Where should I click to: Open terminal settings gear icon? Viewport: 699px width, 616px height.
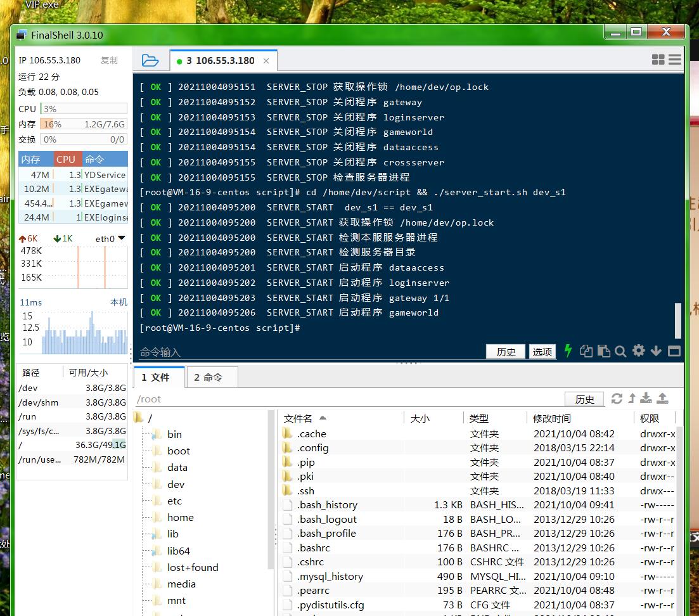[x=638, y=351]
